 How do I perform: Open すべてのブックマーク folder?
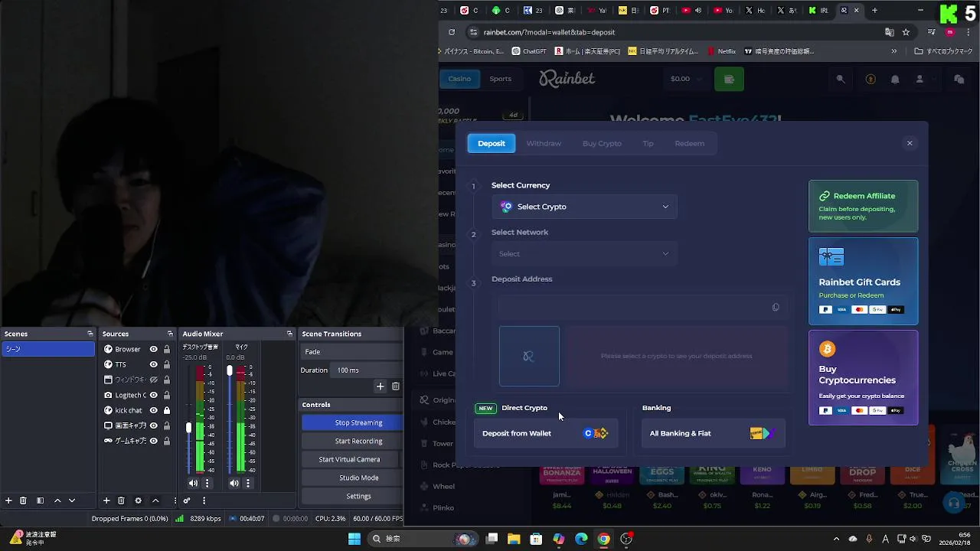(x=944, y=51)
